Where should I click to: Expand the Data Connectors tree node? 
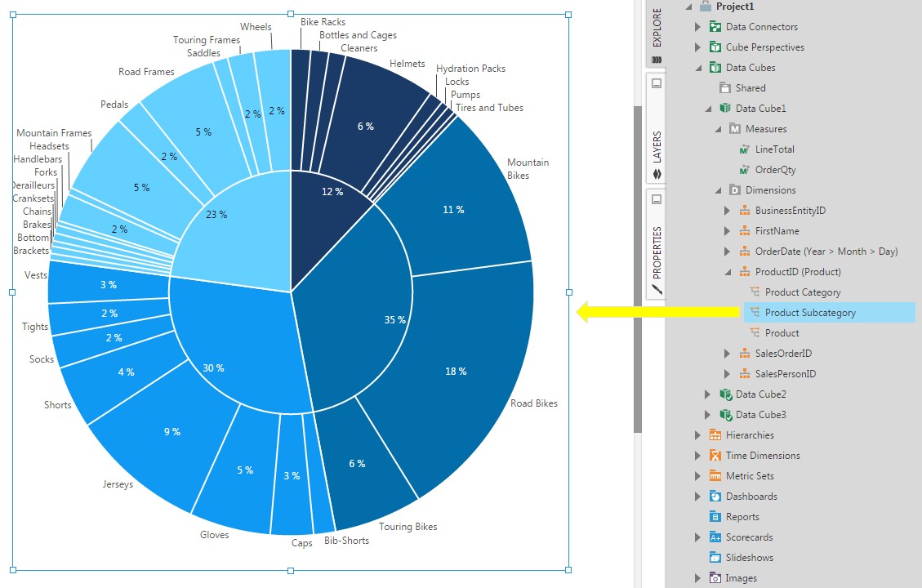pos(697,27)
